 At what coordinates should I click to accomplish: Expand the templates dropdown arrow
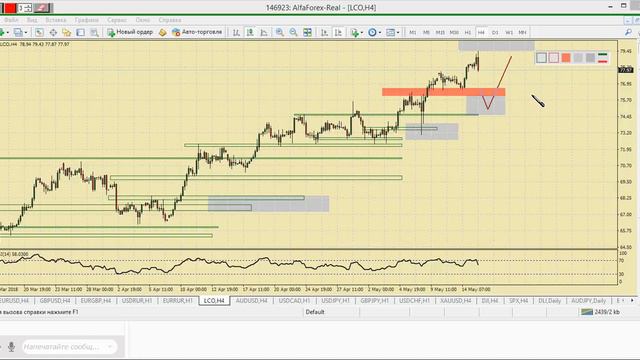pos(398,32)
